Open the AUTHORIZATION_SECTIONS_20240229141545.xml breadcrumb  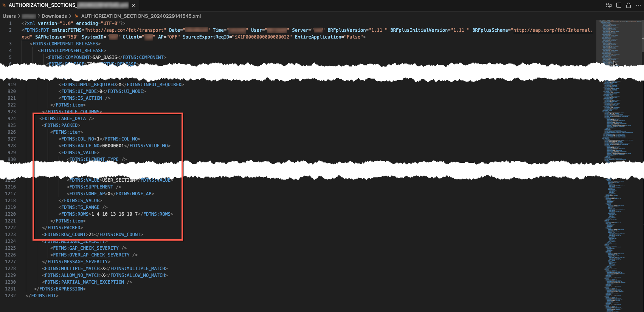tap(141, 16)
